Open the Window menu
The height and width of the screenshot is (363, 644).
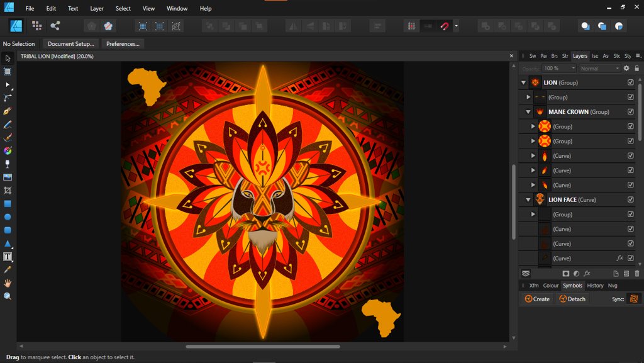coord(177,8)
